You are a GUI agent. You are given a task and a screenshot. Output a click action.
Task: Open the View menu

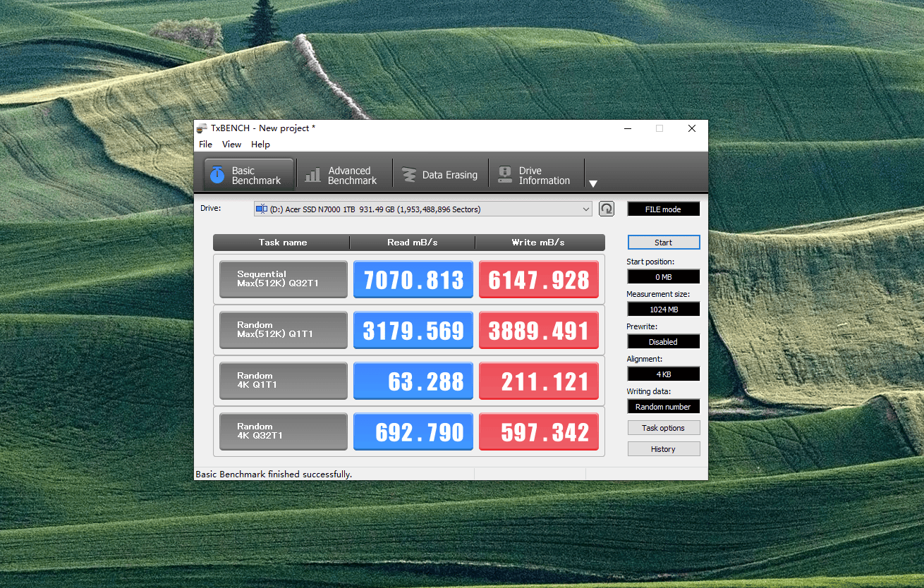pyautogui.click(x=231, y=145)
